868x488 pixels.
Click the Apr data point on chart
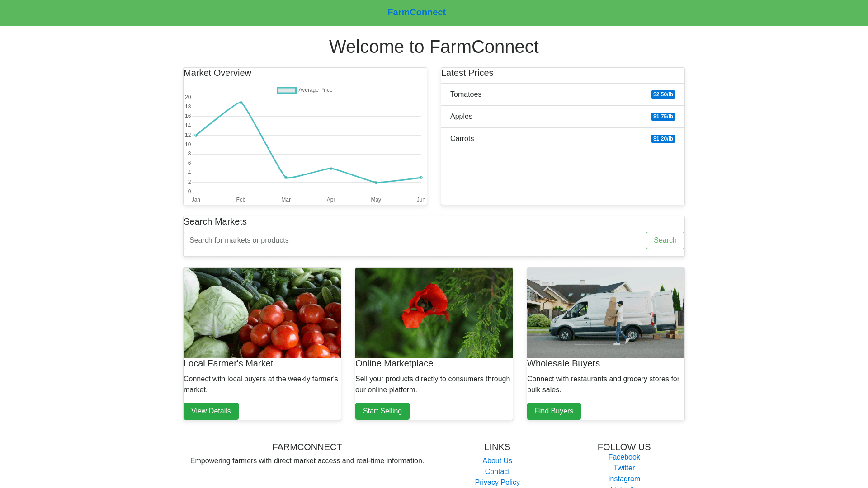point(331,169)
